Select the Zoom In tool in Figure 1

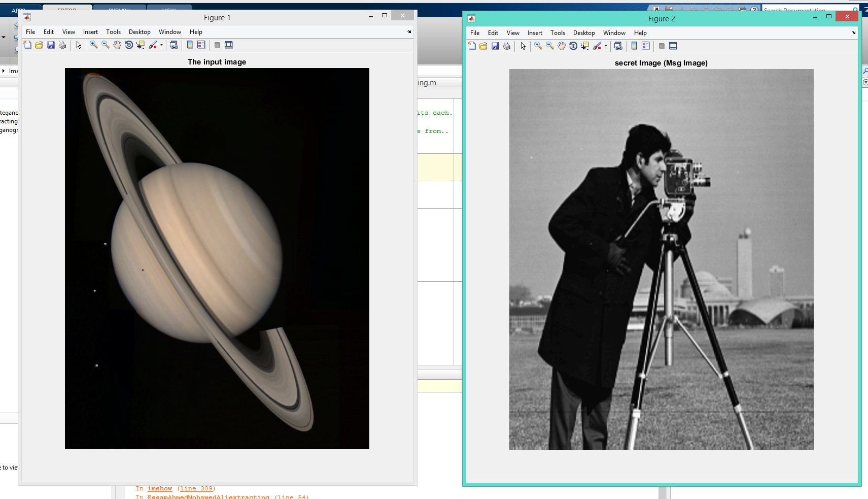pyautogui.click(x=93, y=45)
